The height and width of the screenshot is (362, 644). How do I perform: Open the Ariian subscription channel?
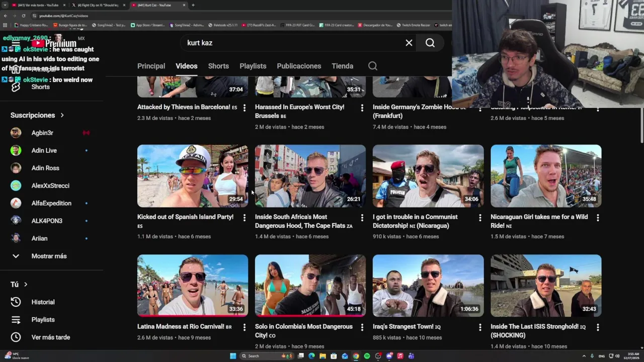pos(39,238)
